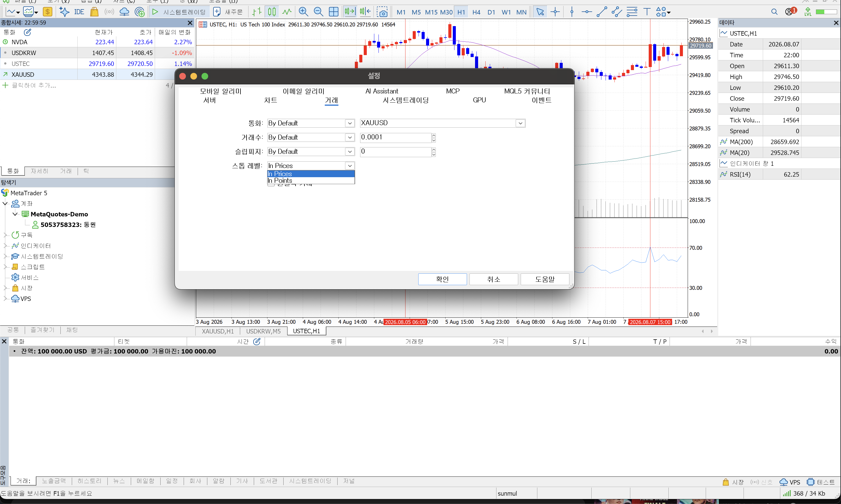Viewport: 841px width, 504px height.
Task: Tile chart windows with grid icon
Action: click(x=334, y=12)
